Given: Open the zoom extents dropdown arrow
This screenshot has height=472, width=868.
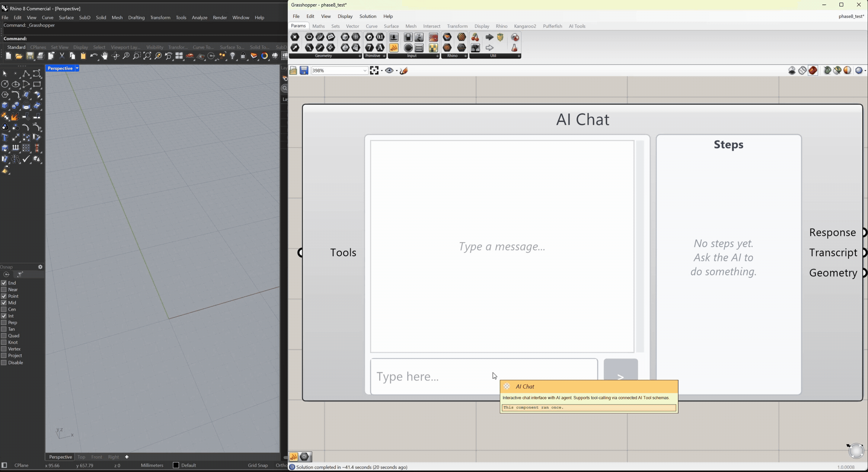Looking at the screenshot, I should (382, 71).
